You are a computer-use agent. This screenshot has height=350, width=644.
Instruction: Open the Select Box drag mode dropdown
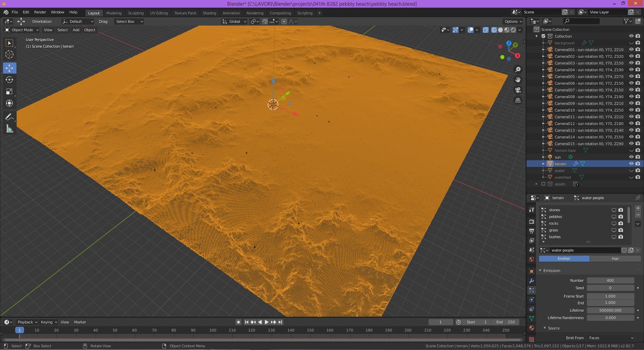[x=129, y=21]
